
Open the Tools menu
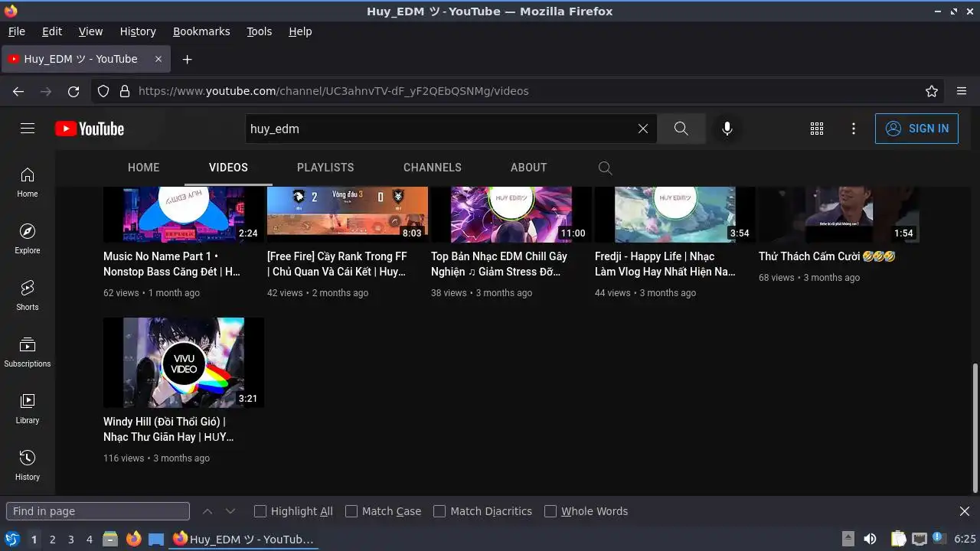(x=259, y=31)
